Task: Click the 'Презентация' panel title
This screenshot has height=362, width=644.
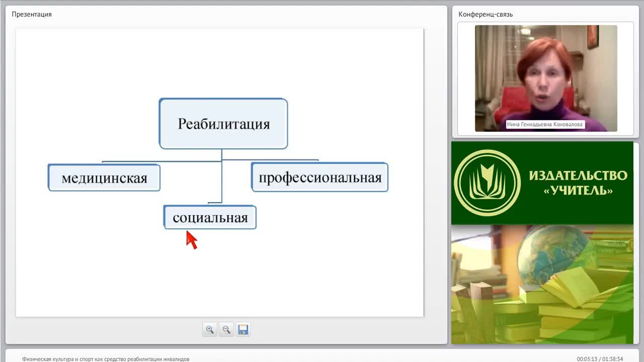Action: tap(32, 14)
